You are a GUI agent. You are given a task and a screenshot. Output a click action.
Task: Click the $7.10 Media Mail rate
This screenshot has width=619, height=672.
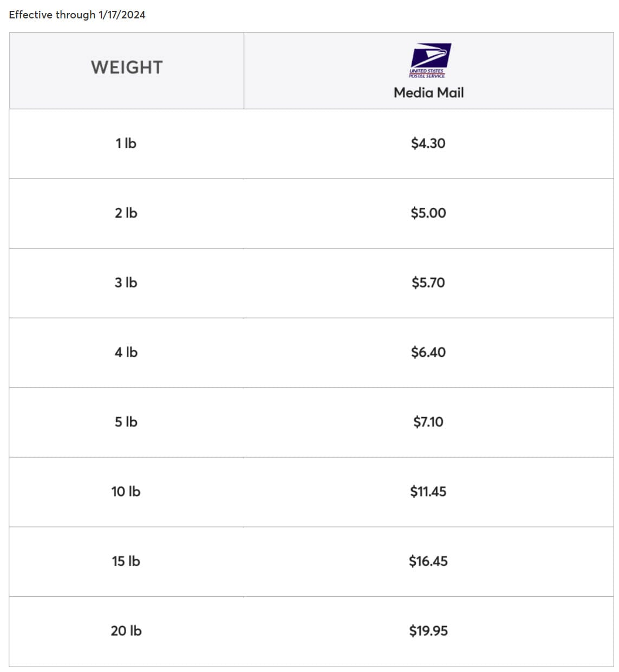coord(428,422)
